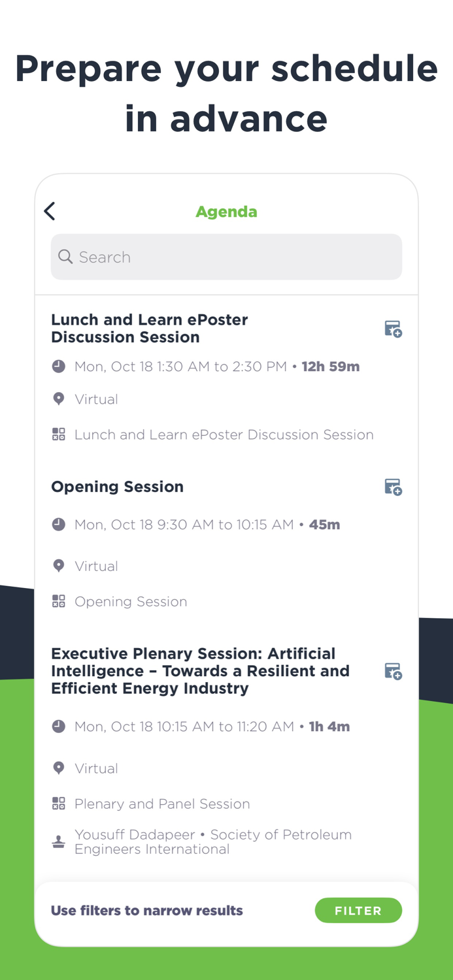Click the magnifying glass in the search bar
The height and width of the screenshot is (980, 453).
65,257
